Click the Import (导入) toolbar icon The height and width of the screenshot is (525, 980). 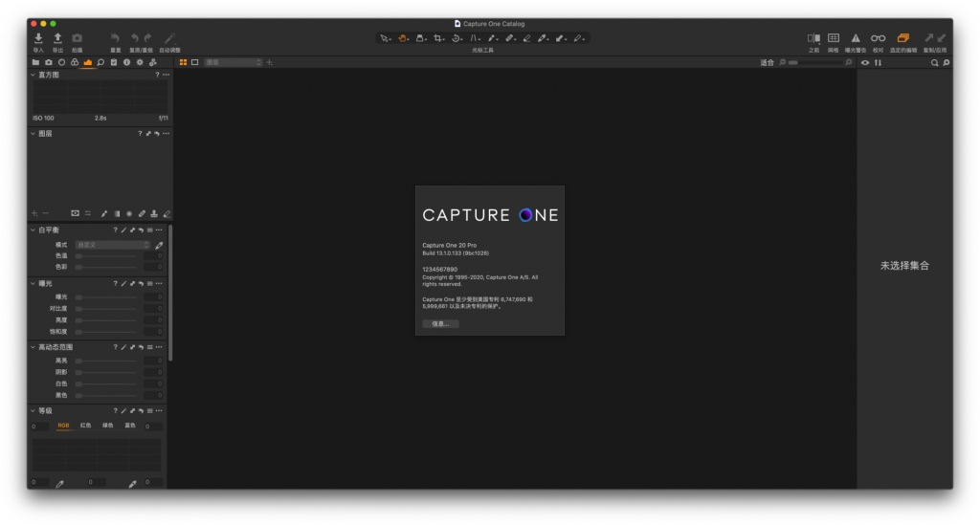(38, 38)
